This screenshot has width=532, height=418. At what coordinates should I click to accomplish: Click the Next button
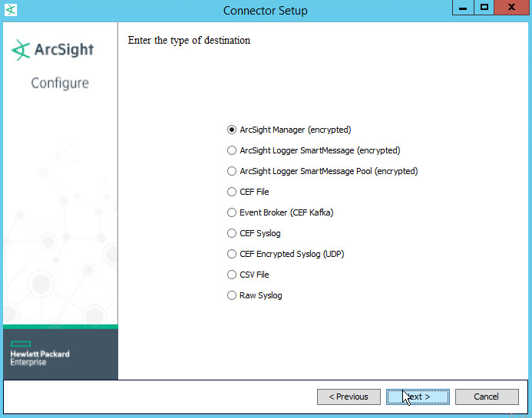tap(417, 397)
